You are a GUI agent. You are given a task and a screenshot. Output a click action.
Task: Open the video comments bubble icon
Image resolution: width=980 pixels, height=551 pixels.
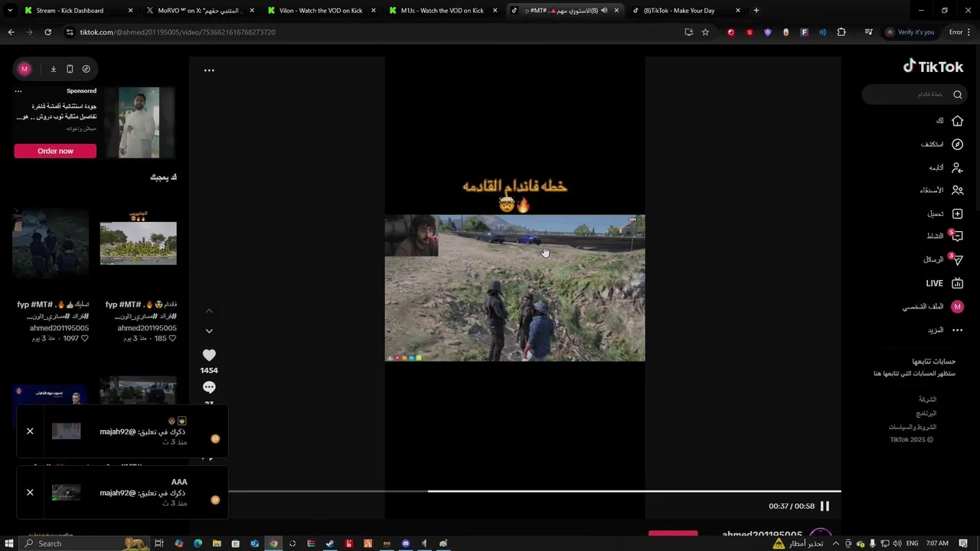(x=209, y=387)
